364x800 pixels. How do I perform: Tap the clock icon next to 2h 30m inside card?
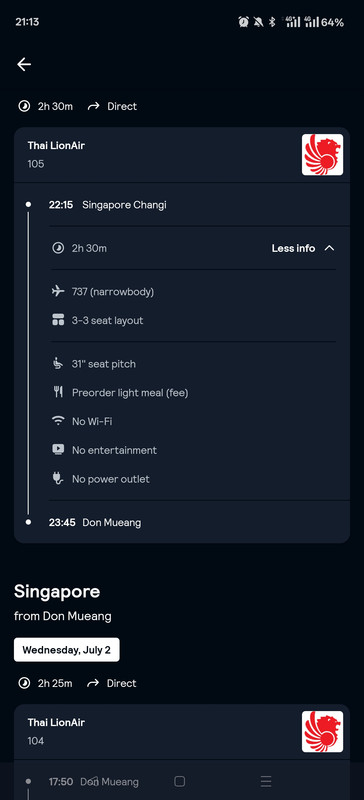[x=58, y=248]
